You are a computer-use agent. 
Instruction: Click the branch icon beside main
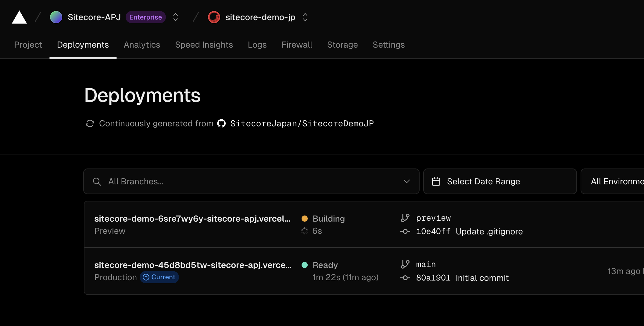click(x=405, y=264)
